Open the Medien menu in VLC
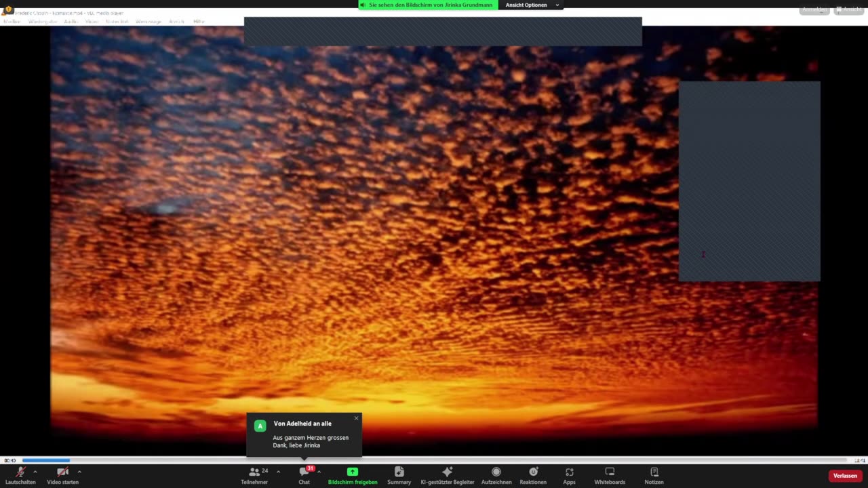The image size is (868, 488). point(12,22)
